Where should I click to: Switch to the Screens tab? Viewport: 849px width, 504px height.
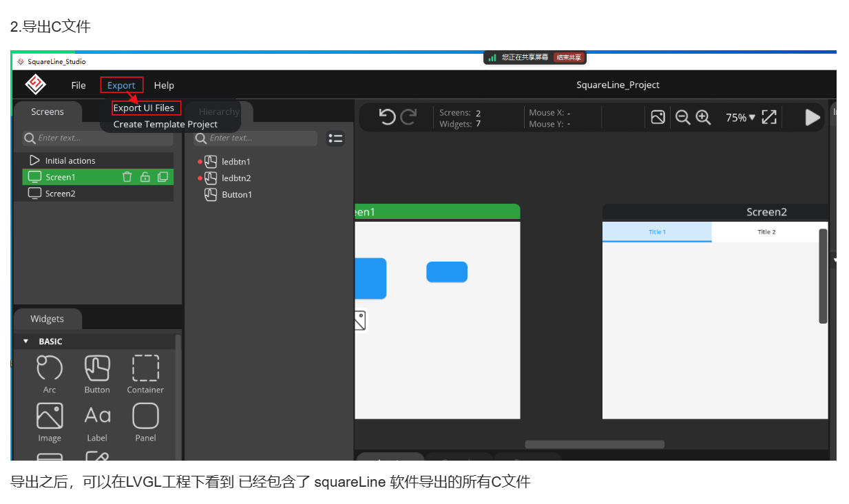pos(48,112)
